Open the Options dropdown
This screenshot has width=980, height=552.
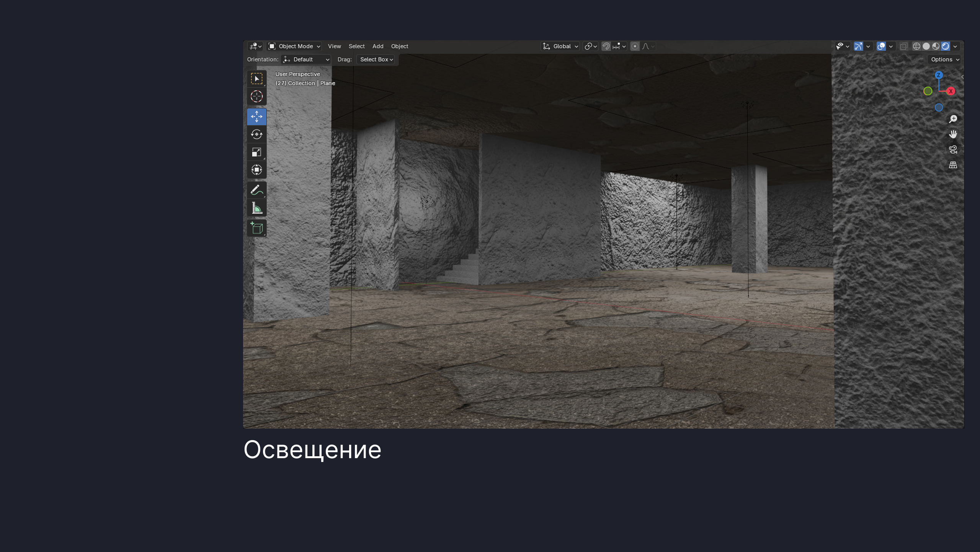point(945,59)
